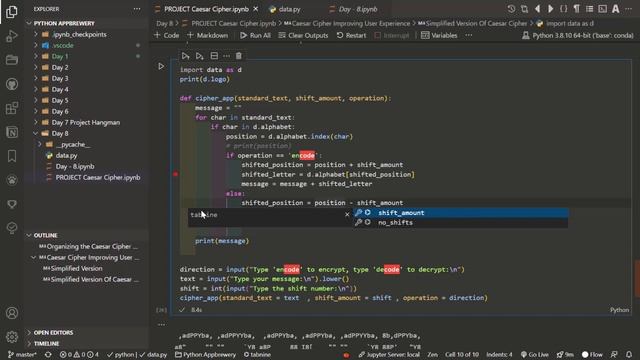Open the .vscode folder
The height and width of the screenshot is (360, 640).
pyautogui.click(x=62, y=45)
